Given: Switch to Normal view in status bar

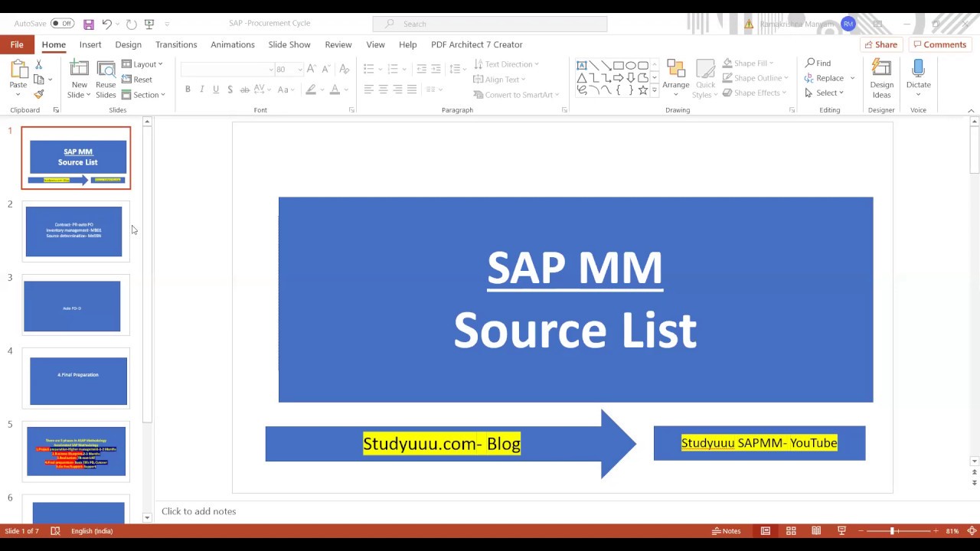Looking at the screenshot, I should pos(765,531).
